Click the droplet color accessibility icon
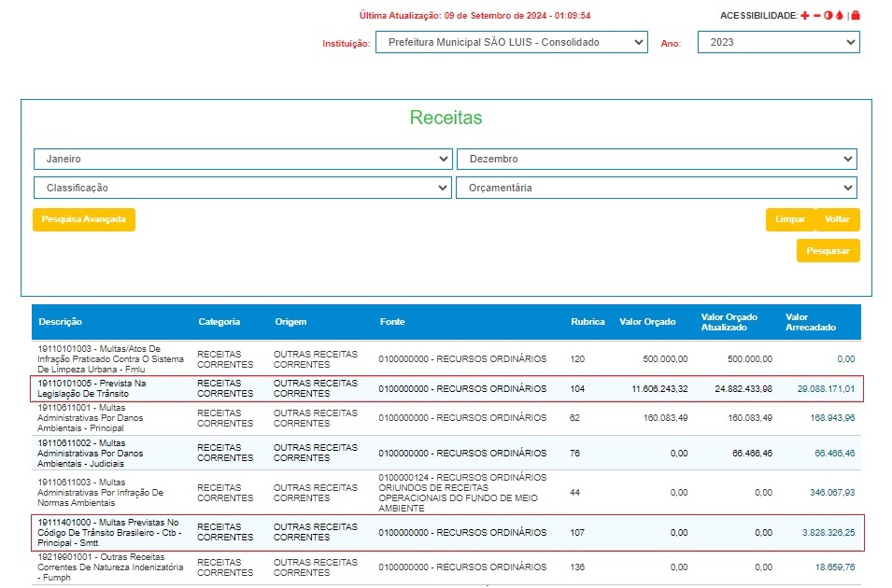This screenshot has width=892, height=588. click(839, 16)
